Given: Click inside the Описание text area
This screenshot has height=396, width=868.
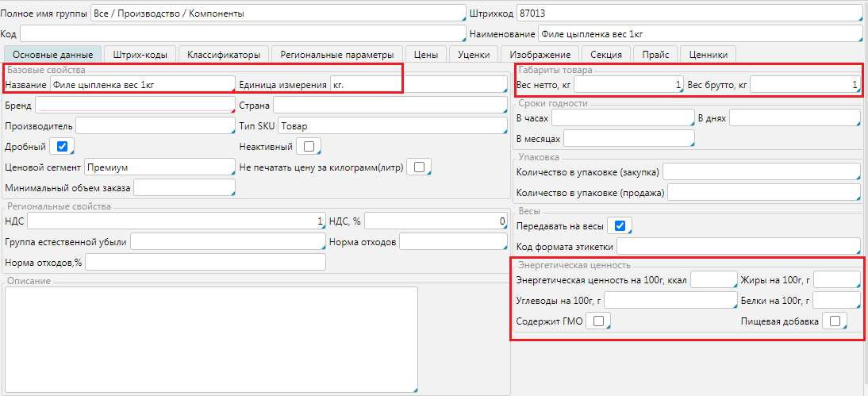Looking at the screenshot, I should coord(211,339).
